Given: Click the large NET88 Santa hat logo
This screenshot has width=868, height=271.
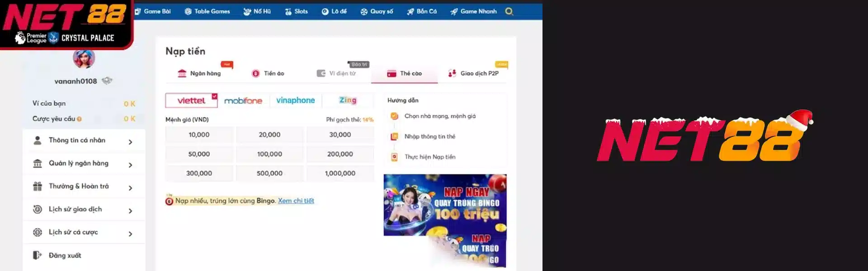Looking at the screenshot, I should tap(705, 136).
